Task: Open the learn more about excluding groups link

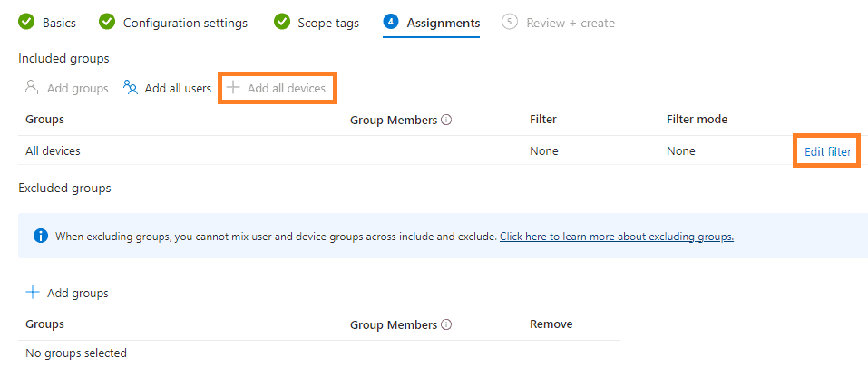Action: coord(616,237)
